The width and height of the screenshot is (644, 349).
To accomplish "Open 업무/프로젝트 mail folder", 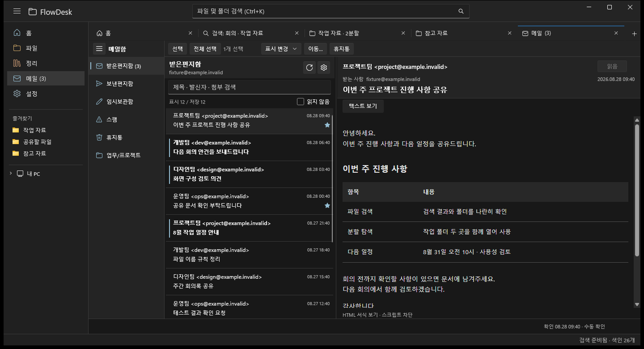I will (x=127, y=155).
